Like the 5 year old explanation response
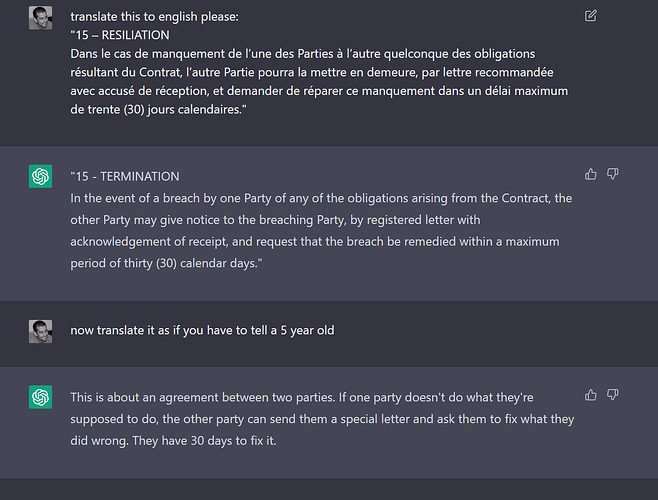658x500 pixels. point(590,395)
